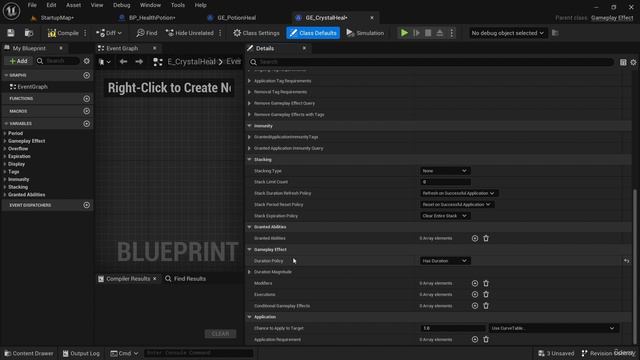Open Use CurveTable dropdown
The height and width of the screenshot is (360, 640).
(553, 328)
